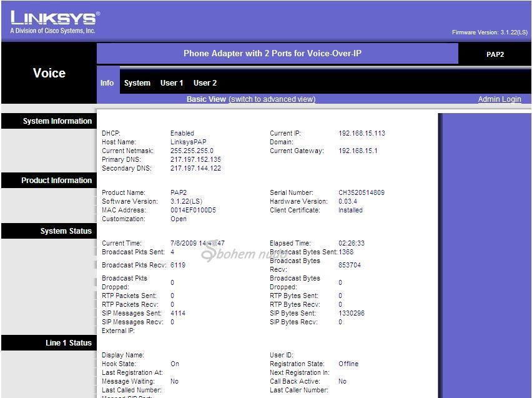Switch to the System tab

[x=137, y=82]
